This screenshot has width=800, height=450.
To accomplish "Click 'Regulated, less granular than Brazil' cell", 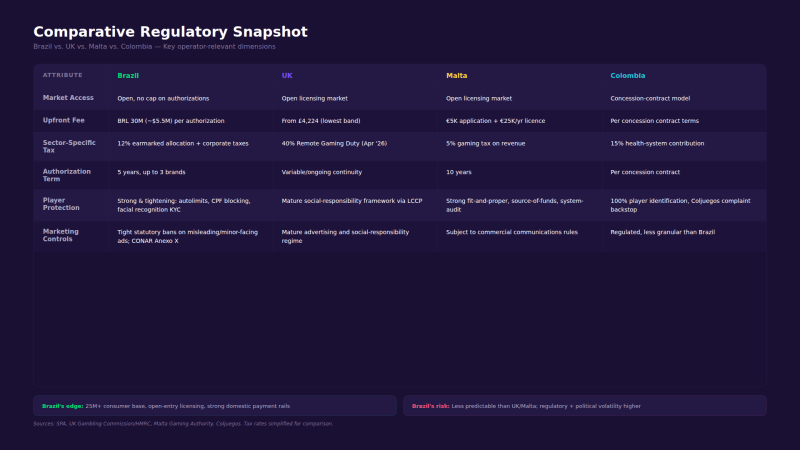I will [x=662, y=232].
